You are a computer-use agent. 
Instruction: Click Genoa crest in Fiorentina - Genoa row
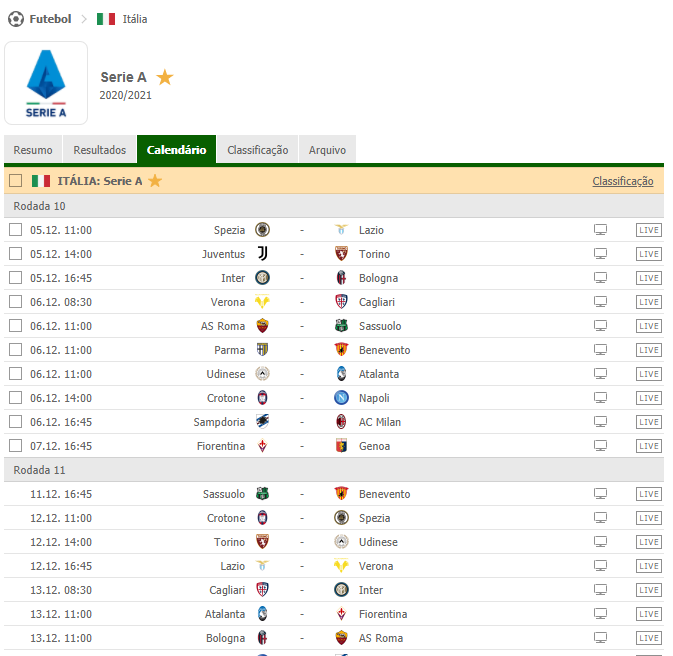point(341,446)
